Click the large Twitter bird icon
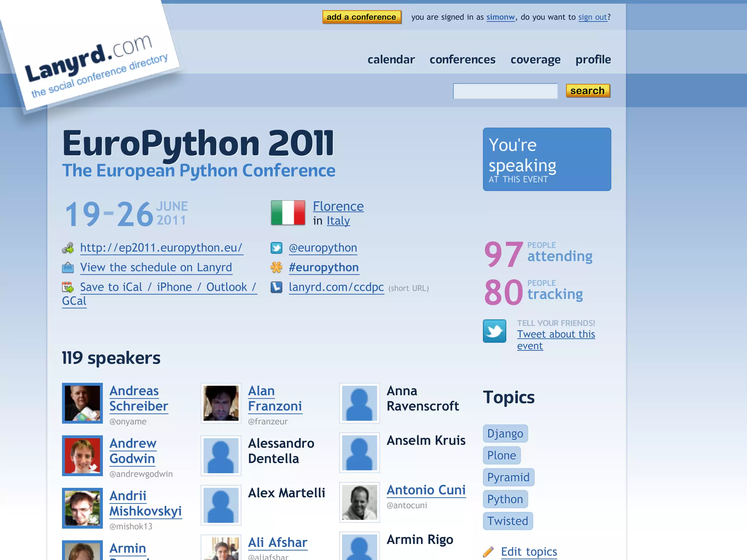Screen dimensions: 747x560 click(495, 331)
